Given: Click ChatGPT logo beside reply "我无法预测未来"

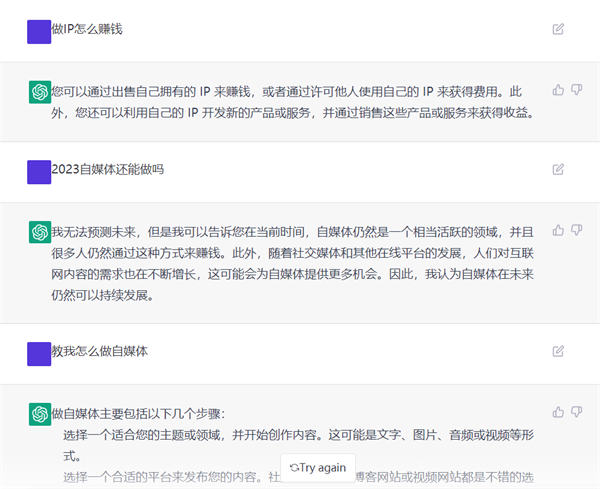Looking at the screenshot, I should 40,232.
